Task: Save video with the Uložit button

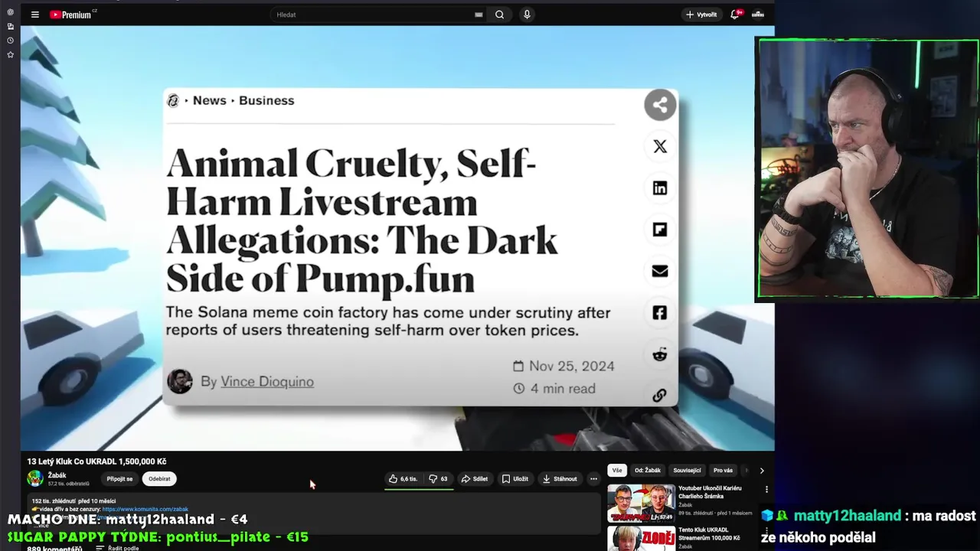Action: pos(515,479)
